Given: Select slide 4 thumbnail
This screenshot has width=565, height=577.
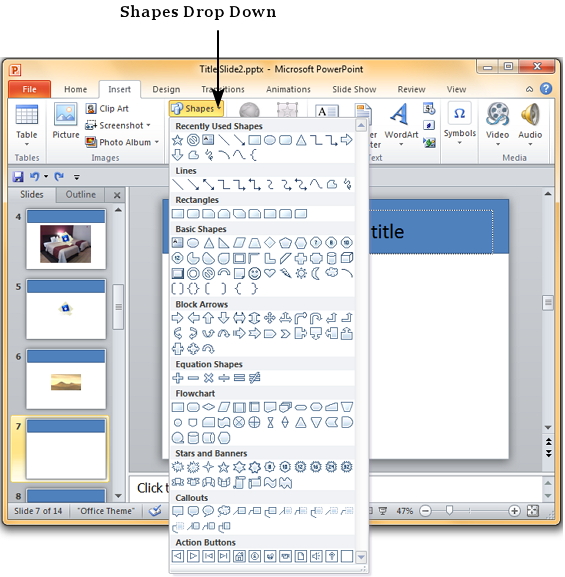Looking at the screenshot, I should tap(66, 239).
